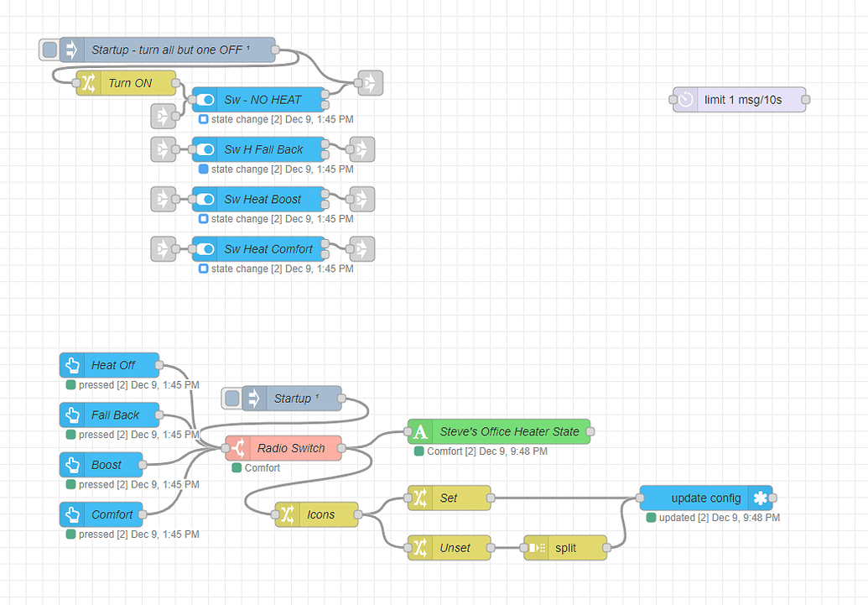Click the 'A' text icon on Steve's Office Heater State
868x605 pixels.
[x=420, y=431]
